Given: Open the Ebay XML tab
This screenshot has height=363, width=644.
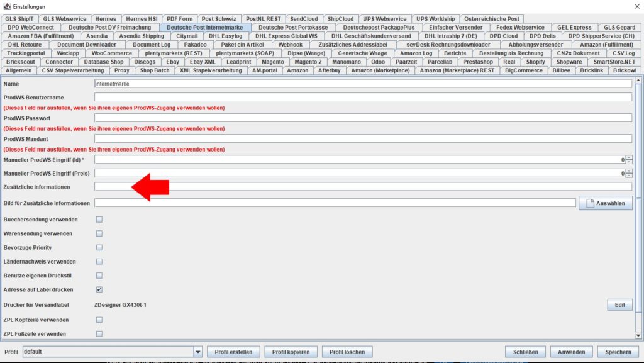Looking at the screenshot, I should pyautogui.click(x=203, y=62).
